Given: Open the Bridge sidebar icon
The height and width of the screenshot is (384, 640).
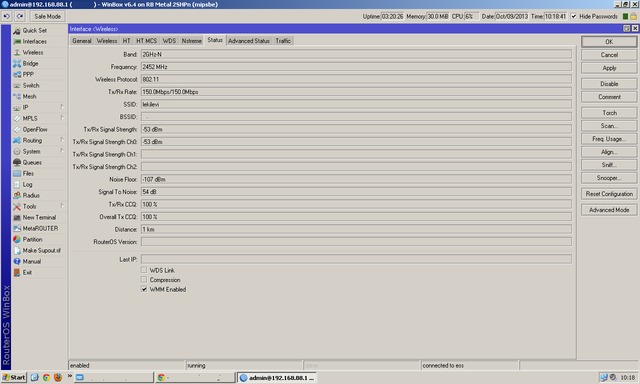Looking at the screenshot, I should coord(17,64).
